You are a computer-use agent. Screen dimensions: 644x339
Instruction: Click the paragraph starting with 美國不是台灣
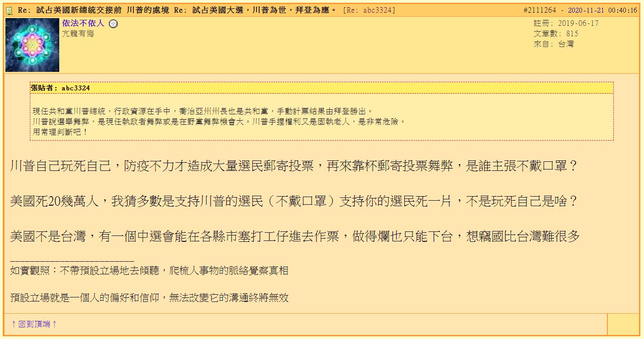(294, 236)
